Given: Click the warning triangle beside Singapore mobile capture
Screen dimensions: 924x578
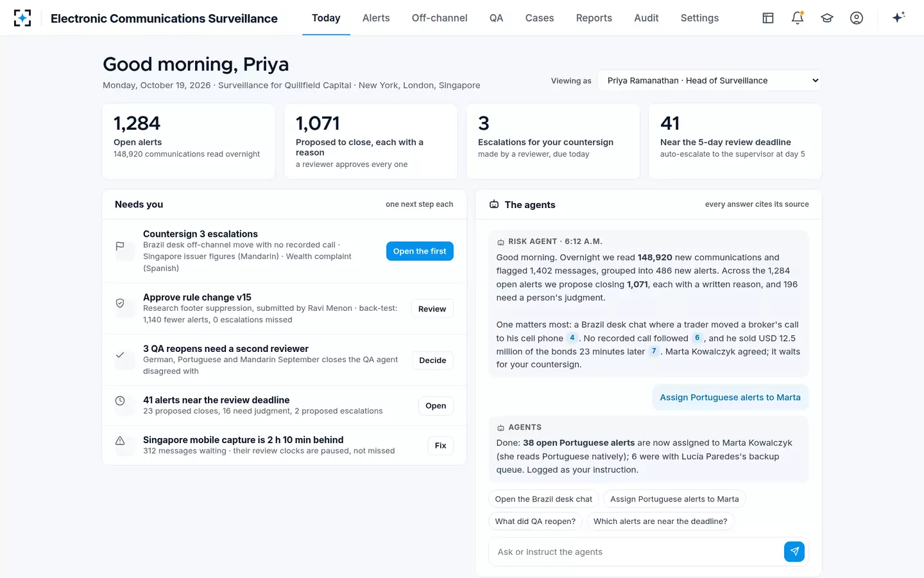Looking at the screenshot, I should tap(120, 441).
